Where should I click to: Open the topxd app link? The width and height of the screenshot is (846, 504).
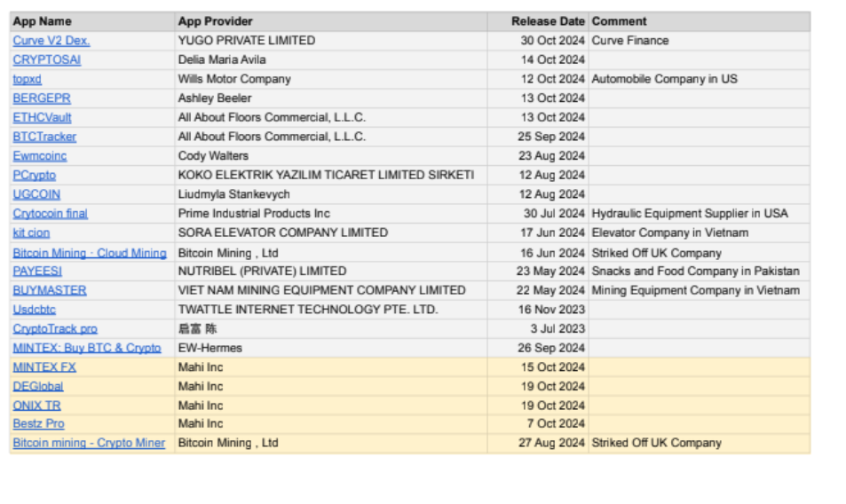(27, 79)
